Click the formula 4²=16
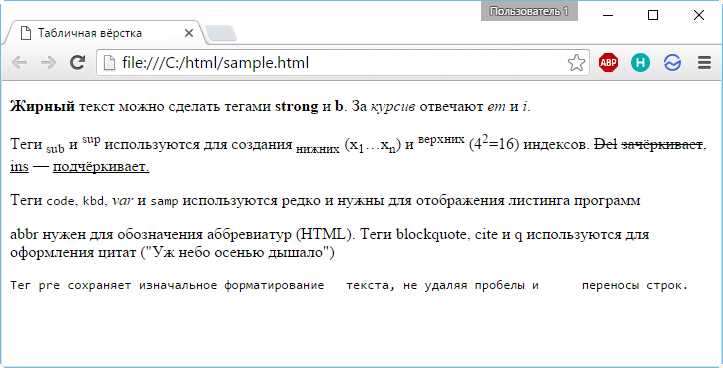 coord(494,143)
